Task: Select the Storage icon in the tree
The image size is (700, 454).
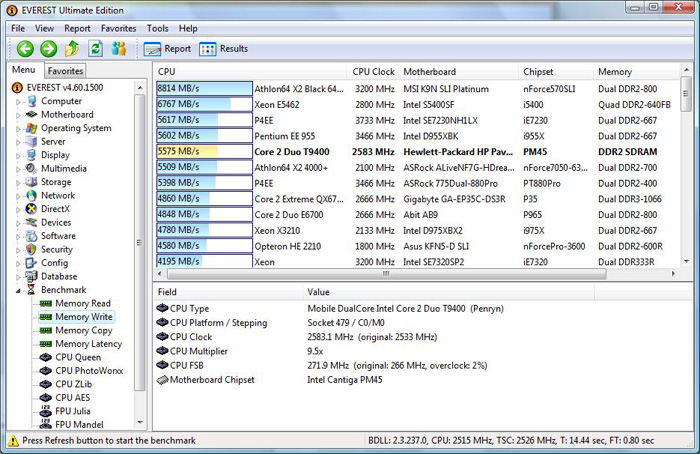Action: [31, 182]
